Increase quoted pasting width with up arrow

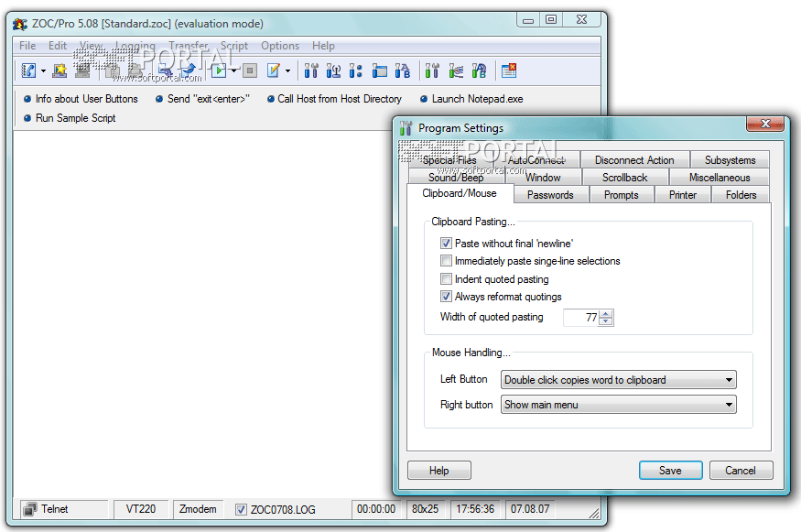tap(606, 314)
